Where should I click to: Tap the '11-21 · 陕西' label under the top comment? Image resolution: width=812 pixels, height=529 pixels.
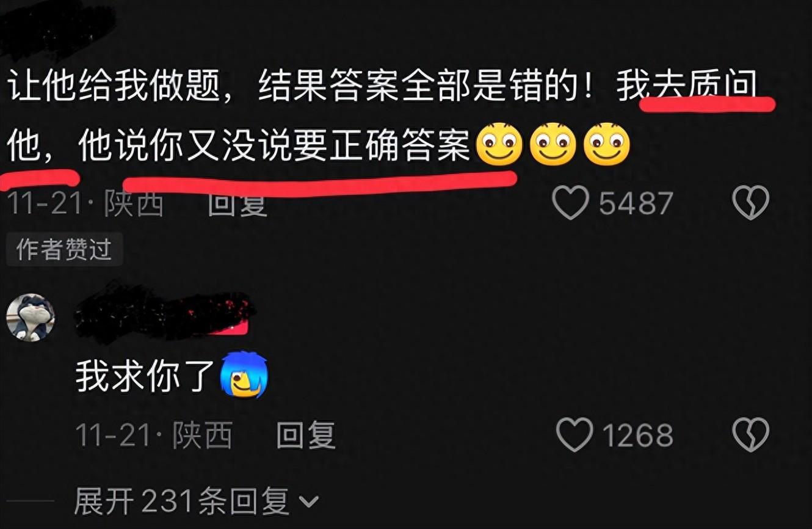coord(86,203)
